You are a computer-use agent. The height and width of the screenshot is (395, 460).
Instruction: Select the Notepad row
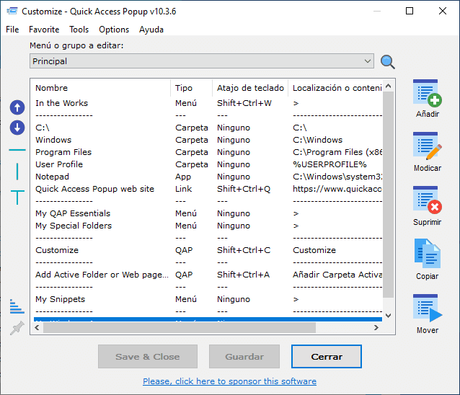click(208, 177)
